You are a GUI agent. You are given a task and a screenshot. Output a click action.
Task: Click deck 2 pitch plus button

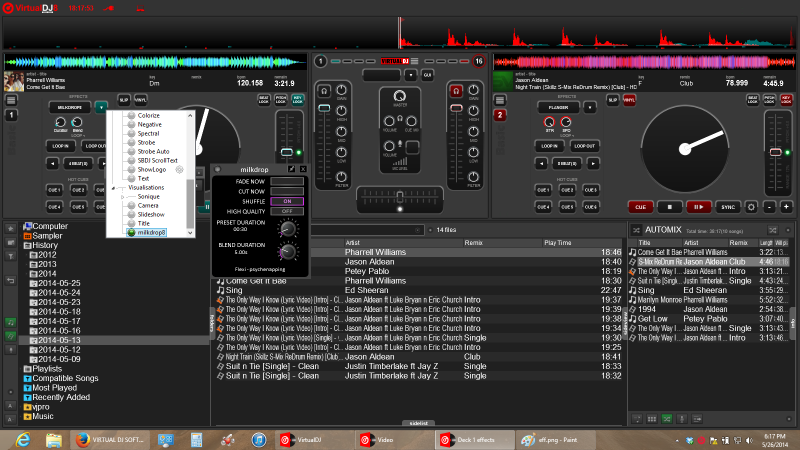786,207
